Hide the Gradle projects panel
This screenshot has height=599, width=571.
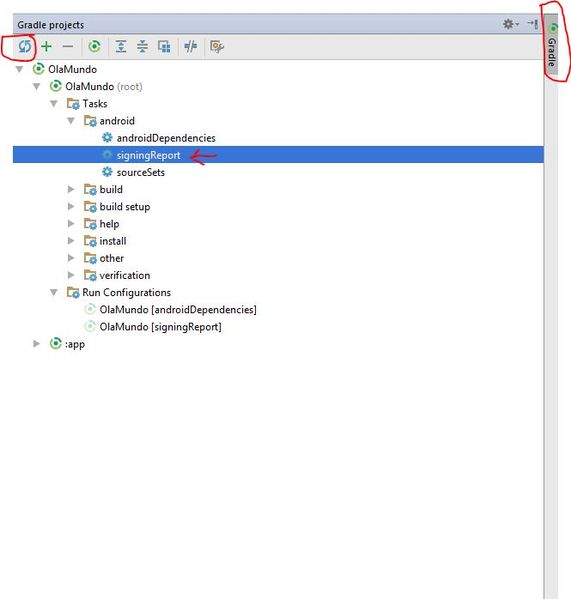(x=533, y=24)
